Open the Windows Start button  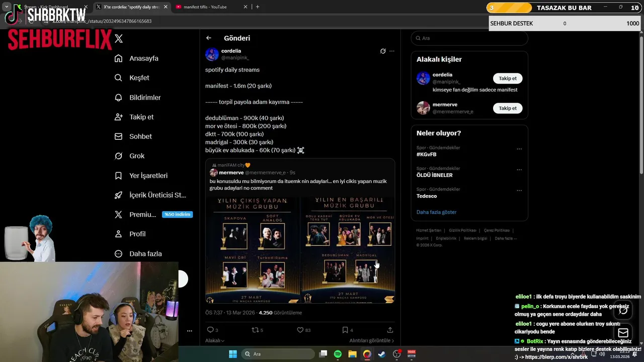(233, 354)
